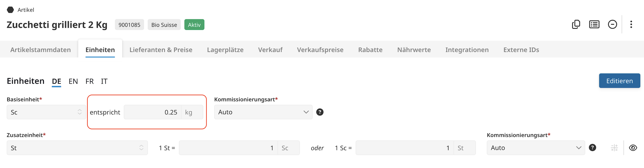Click help icon beside Zusatzeinheit Kommissionierungsart
The image size is (644, 168).
(x=592, y=148)
